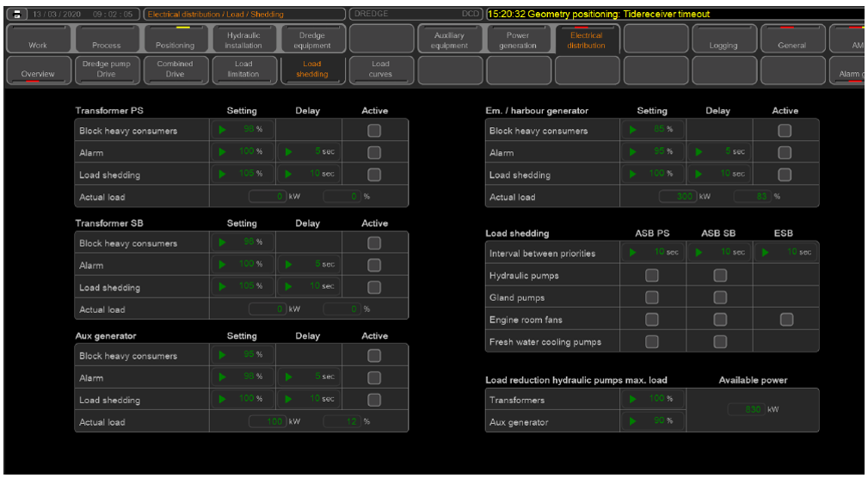Viewport: 868px width, 478px height.
Task: Click green arrow of Transformers max. load setting
Action: click(634, 399)
